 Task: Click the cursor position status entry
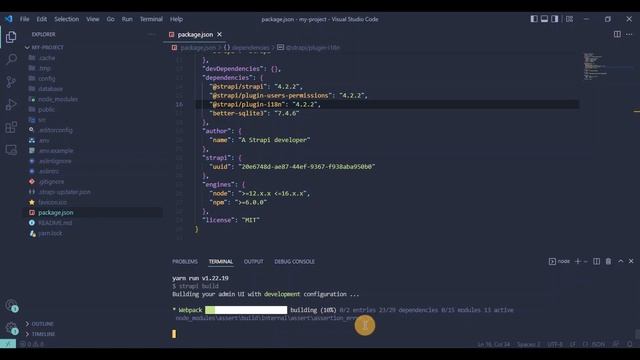tap(493, 344)
